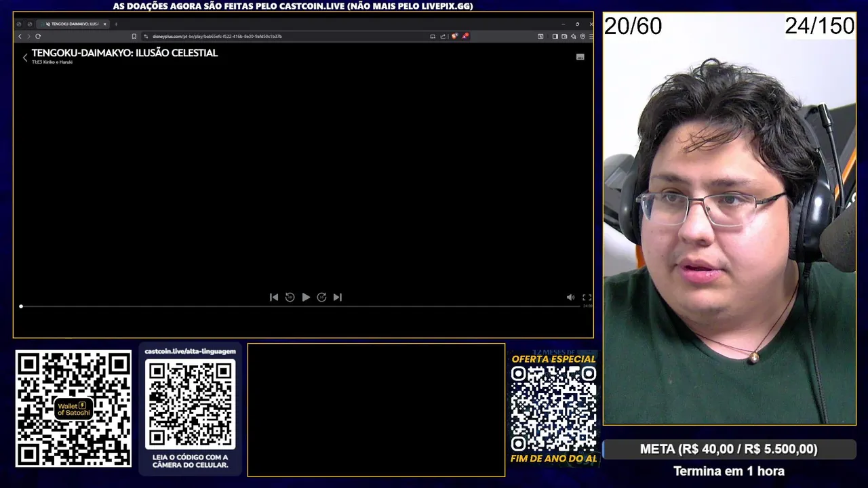Viewport: 868px width, 488px height.
Task: Select the second pinned browser tab
Action: pos(30,24)
